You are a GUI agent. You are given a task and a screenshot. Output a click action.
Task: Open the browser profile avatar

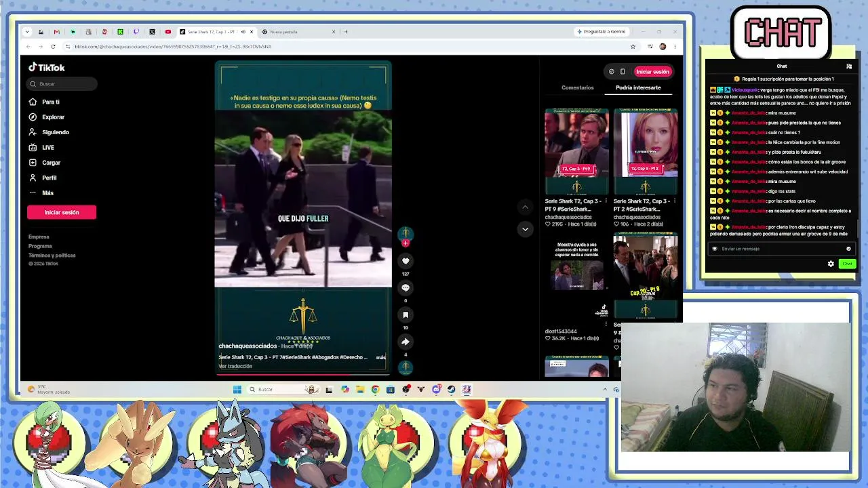point(663,46)
